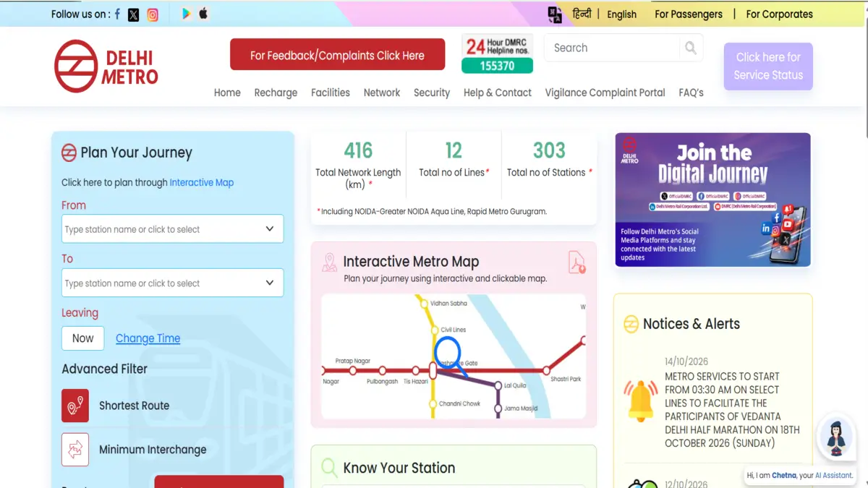The width and height of the screenshot is (868, 488).
Task: Open the Recharge menu
Action: pos(276,93)
